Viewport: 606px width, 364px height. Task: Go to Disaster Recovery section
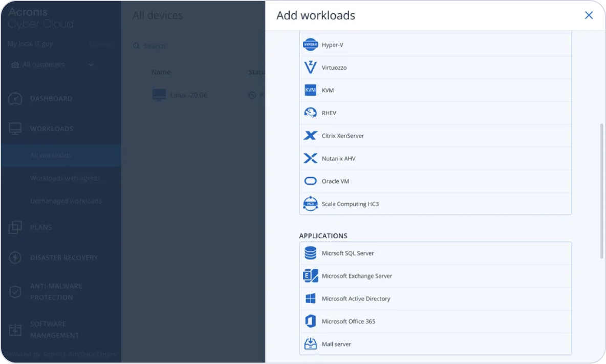(x=63, y=258)
